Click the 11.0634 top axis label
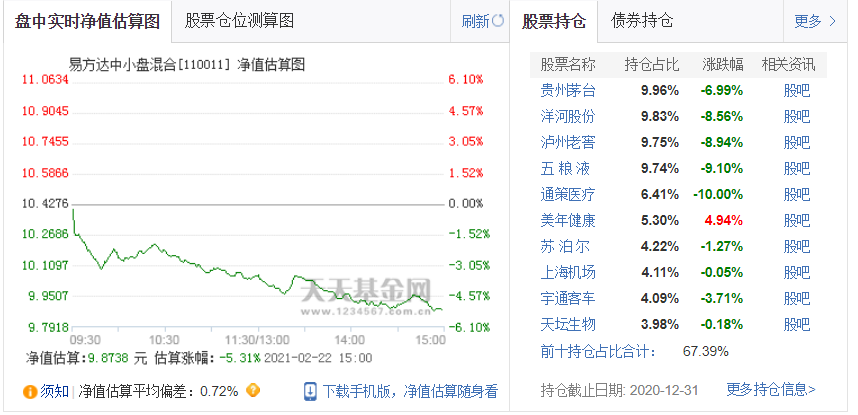Viewport: 858px width, 415px height. coord(45,80)
